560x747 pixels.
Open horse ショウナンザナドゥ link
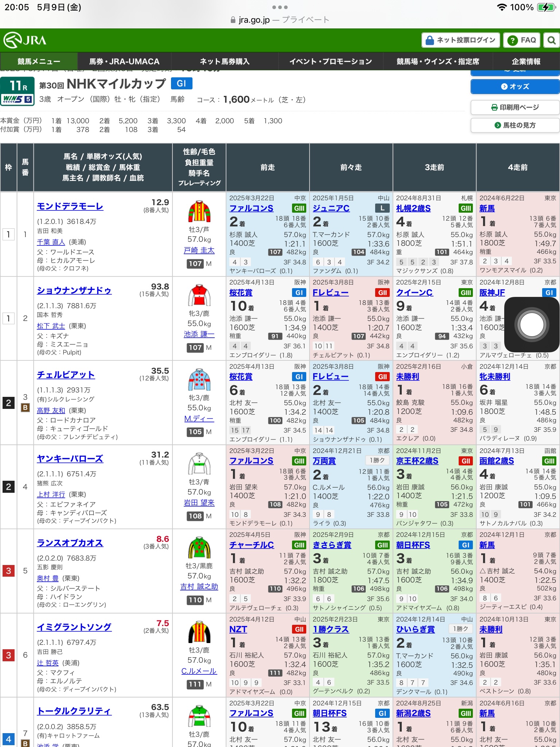(x=74, y=290)
